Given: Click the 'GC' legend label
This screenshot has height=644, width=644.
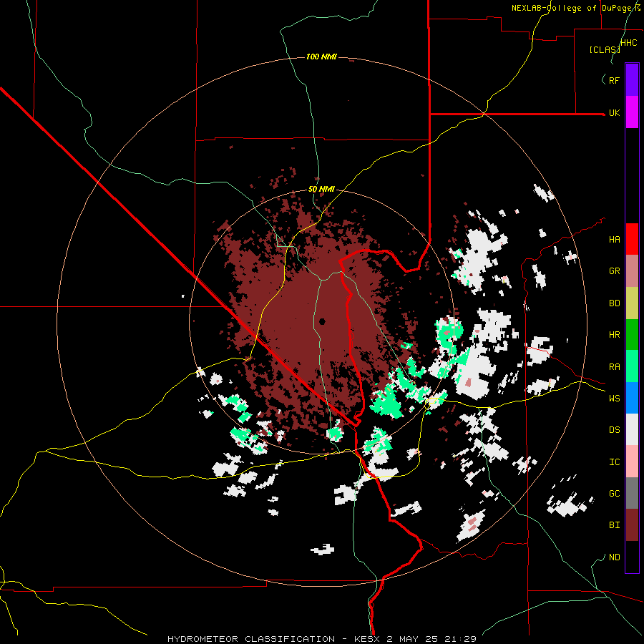Looking at the screenshot, I should (614, 494).
